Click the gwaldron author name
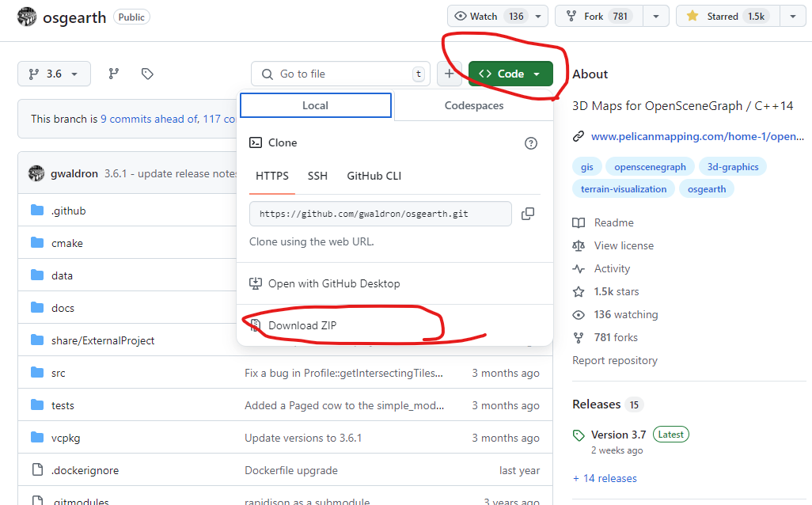The width and height of the screenshot is (812, 505). 74,173
